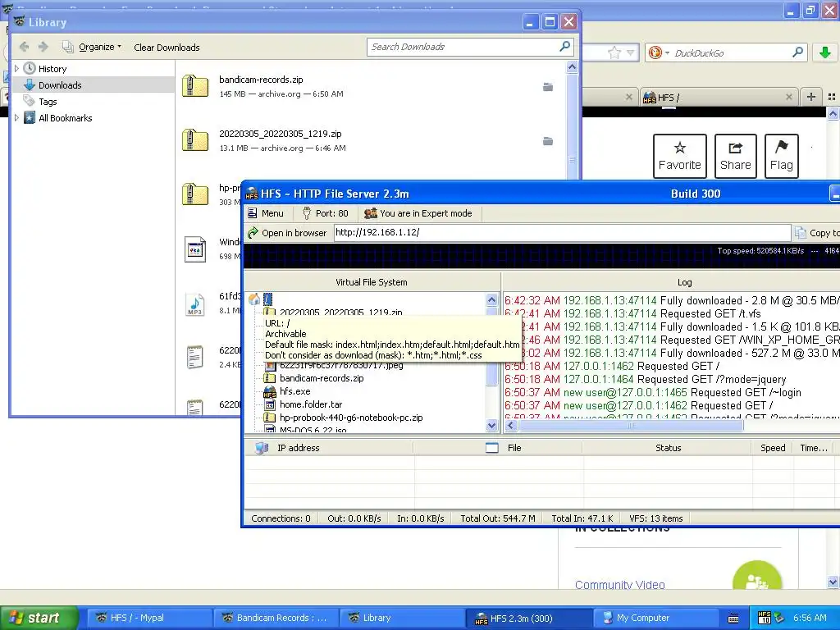This screenshot has width=840, height=630.
Task: Click the zip icon beside bandicam-records.zip in HFS tree
Action: pos(269,378)
